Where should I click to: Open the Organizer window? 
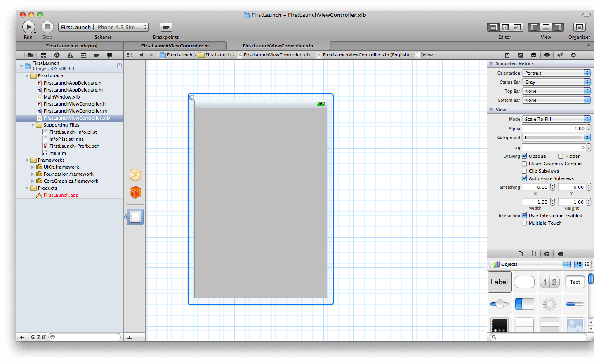[579, 27]
